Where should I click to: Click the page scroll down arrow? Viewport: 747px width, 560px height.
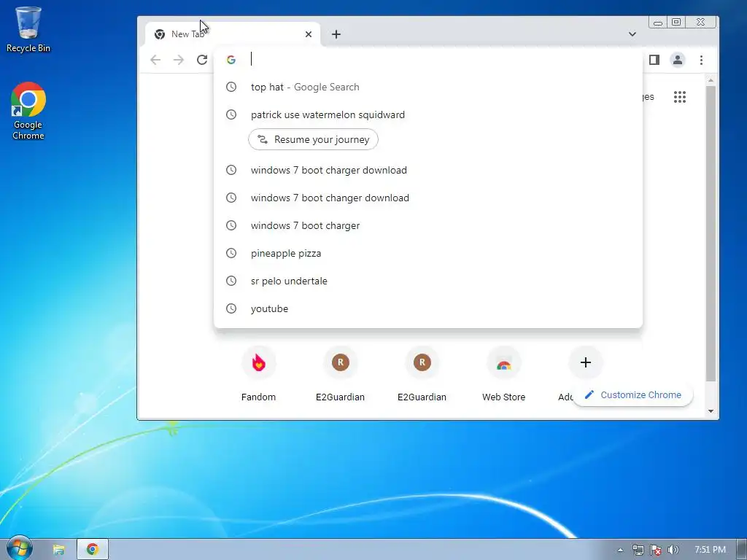click(x=711, y=411)
